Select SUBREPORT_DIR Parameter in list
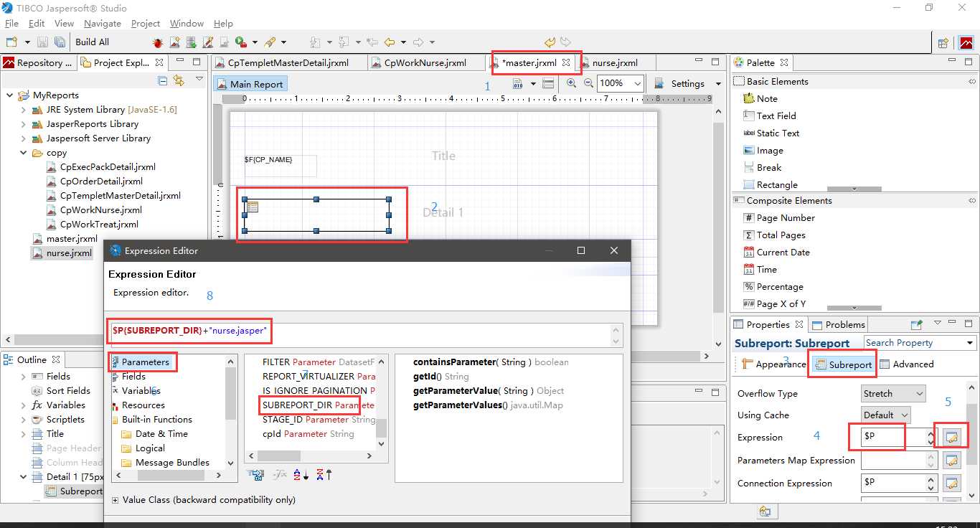Viewport: 980px width, 528px height. click(318, 405)
